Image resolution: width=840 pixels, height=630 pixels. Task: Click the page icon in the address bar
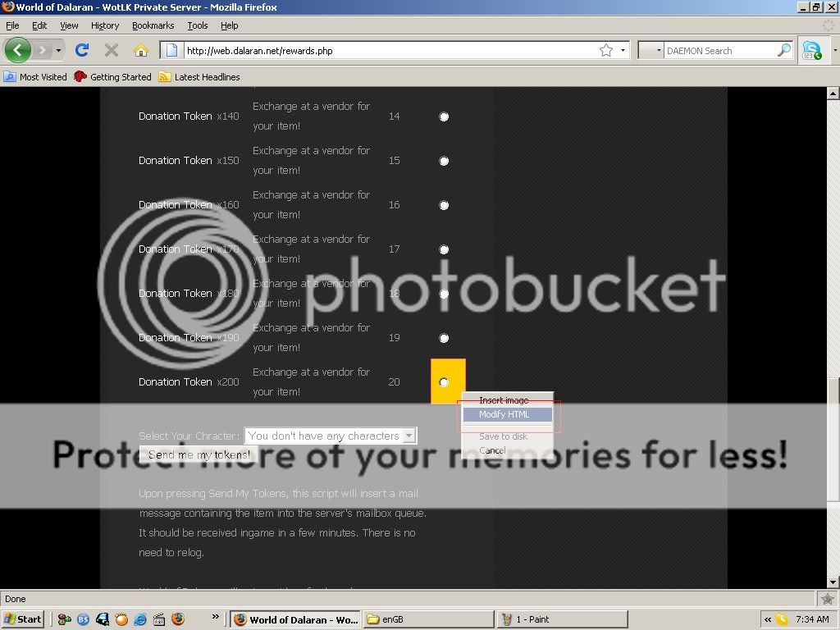point(171,50)
